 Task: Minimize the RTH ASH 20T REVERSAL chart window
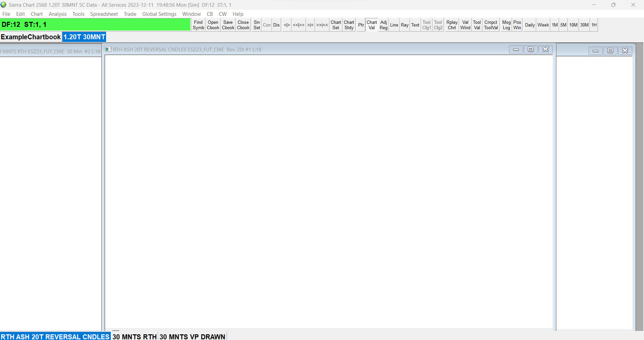click(x=516, y=49)
